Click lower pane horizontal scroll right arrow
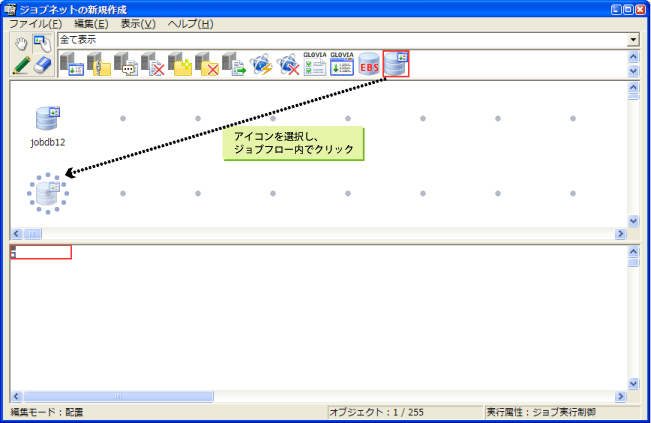 pos(620,396)
